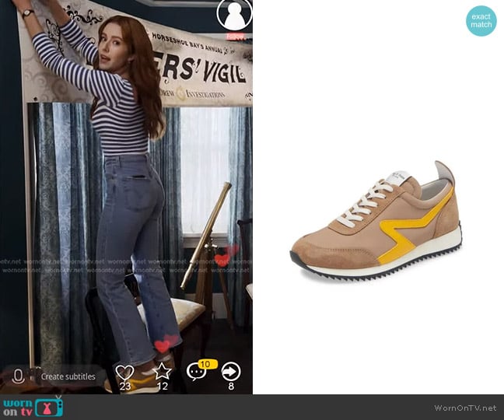
Task: Click the Worn on TV logo
Action: click(33, 407)
